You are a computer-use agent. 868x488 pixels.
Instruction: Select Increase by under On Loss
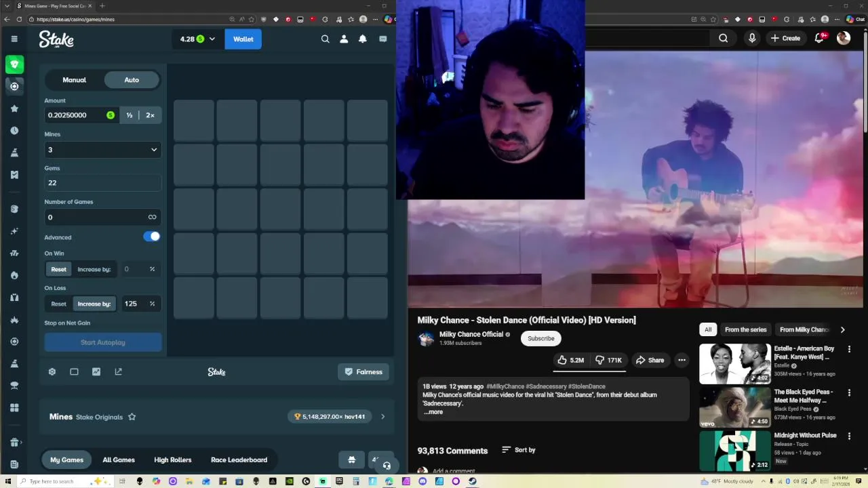click(94, 304)
